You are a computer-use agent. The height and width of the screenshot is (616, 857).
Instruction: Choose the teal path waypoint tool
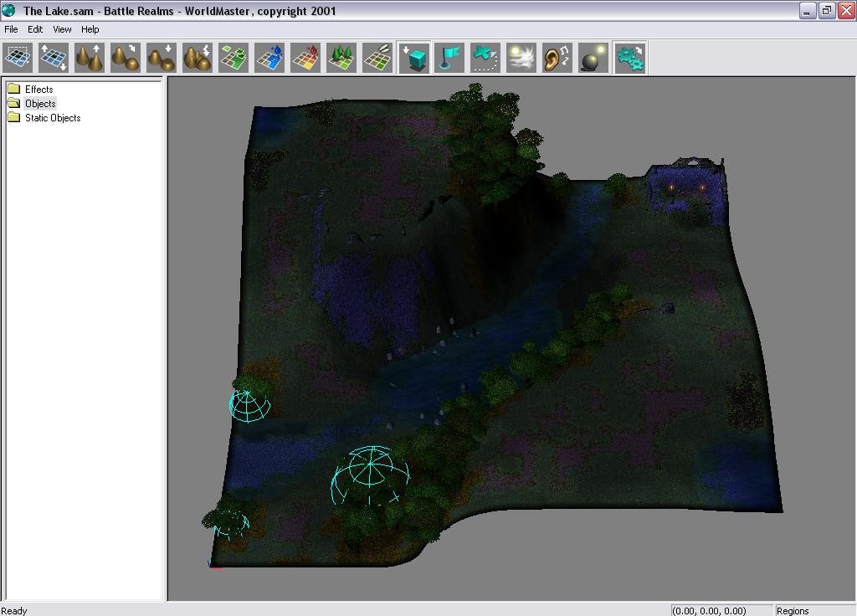(485, 58)
